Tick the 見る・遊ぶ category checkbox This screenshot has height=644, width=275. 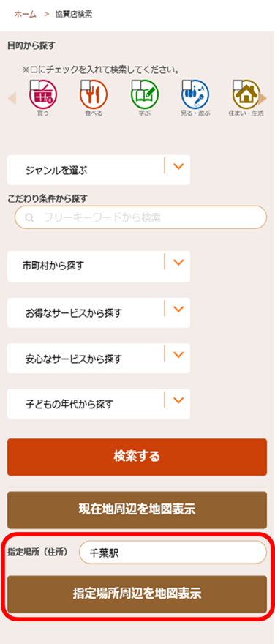(x=187, y=85)
